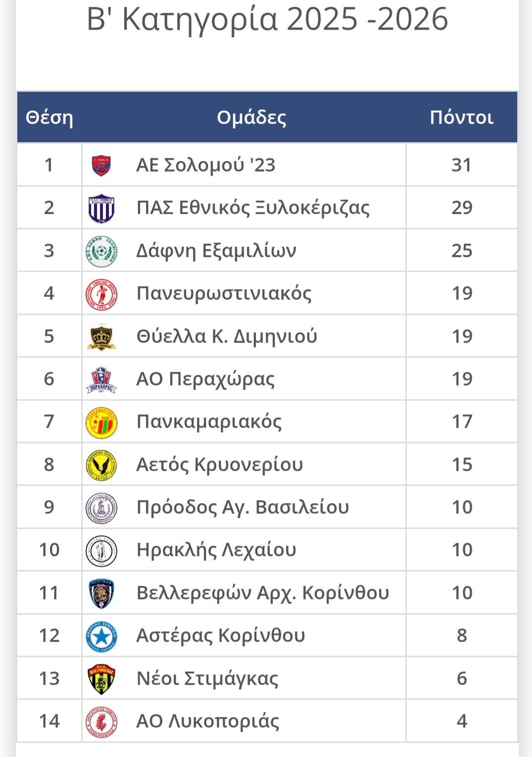
Task: Click the 31 points cell for ΑΕ Σολομού
Action: tap(461, 165)
